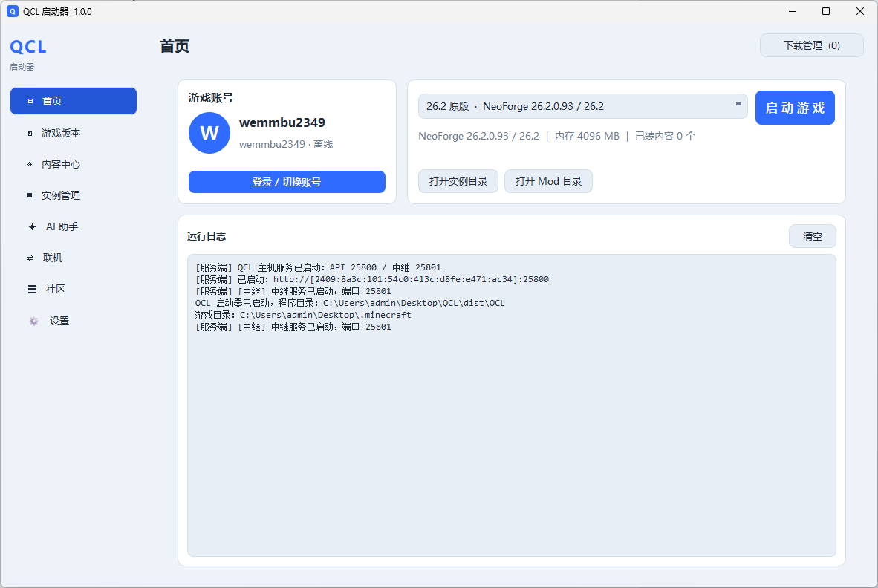Open the 26.2 原版 NeoForge version selector
This screenshot has height=588, width=878.
tap(583, 106)
